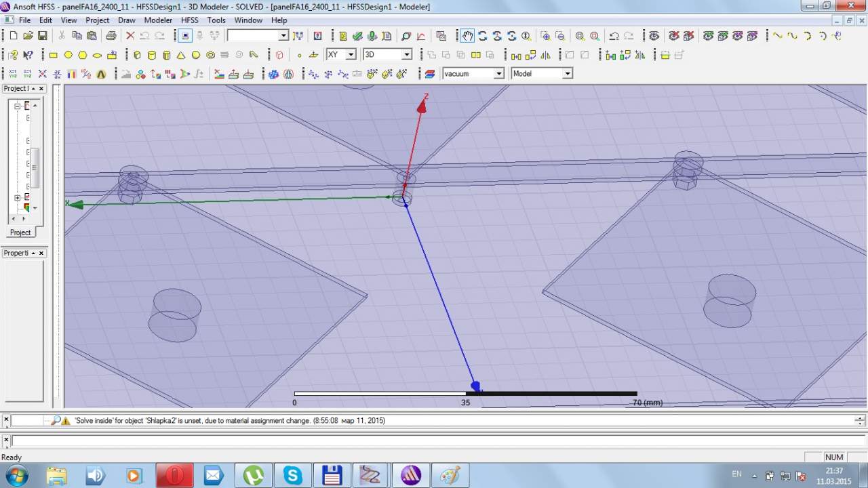Select the Project tab at panel bottom
Viewport: 868px width, 488px height.
coord(20,232)
